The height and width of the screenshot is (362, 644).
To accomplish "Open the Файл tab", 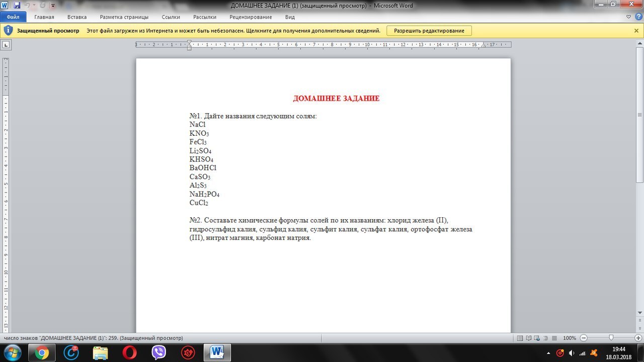I will (13, 17).
